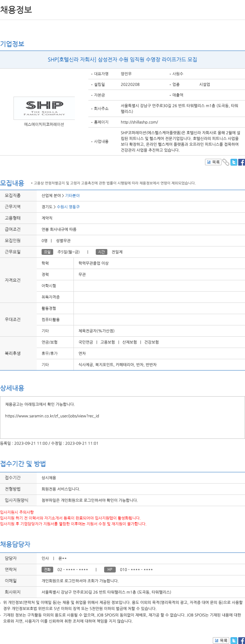Click the 접수기간 및 방법 section heading
Image resolution: width=245 pixels, height=644 pixels.
(x=23, y=464)
